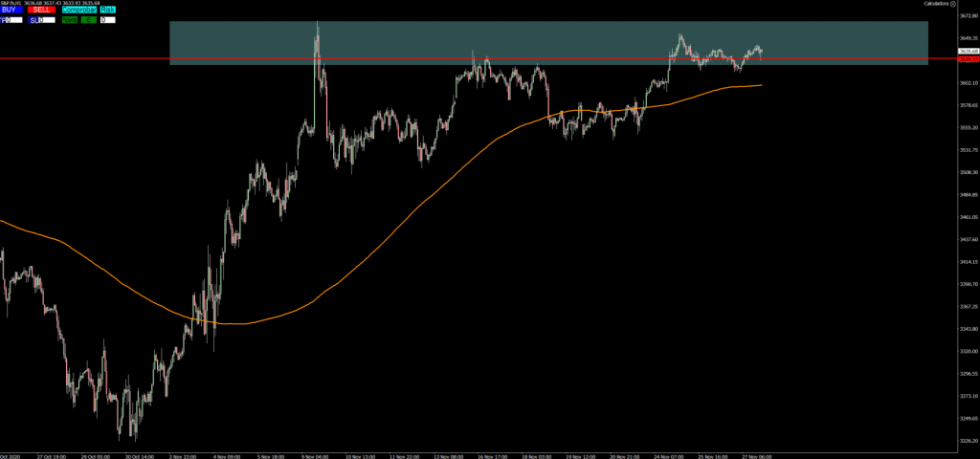The image size is (980, 459).
Task: Click the chart symbol title in top-left corner
Action: [x=13, y=3]
